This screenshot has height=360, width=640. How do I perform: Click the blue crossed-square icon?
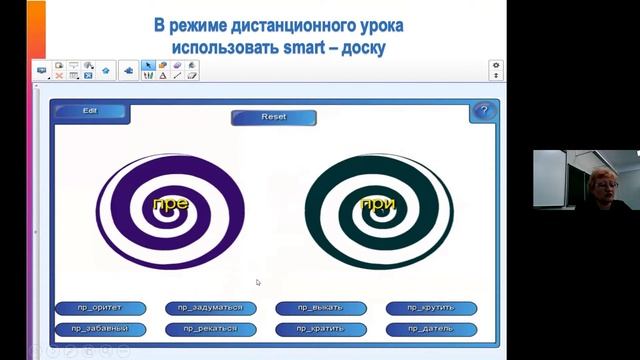pyautogui.click(x=88, y=76)
